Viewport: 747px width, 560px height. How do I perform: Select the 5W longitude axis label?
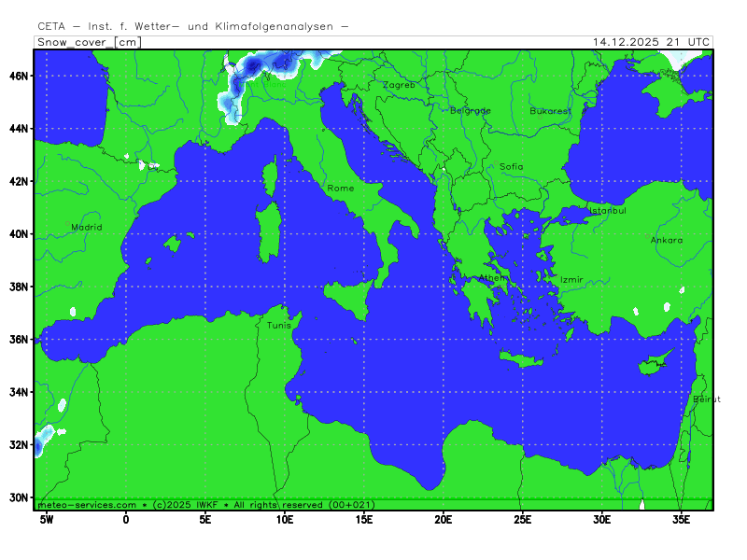(x=45, y=519)
